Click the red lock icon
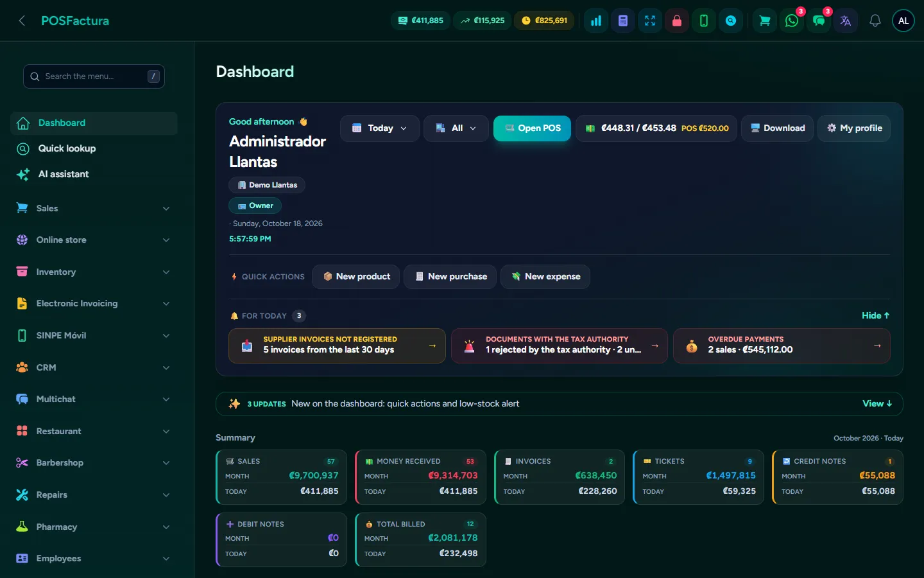The image size is (924, 578). pos(677,21)
